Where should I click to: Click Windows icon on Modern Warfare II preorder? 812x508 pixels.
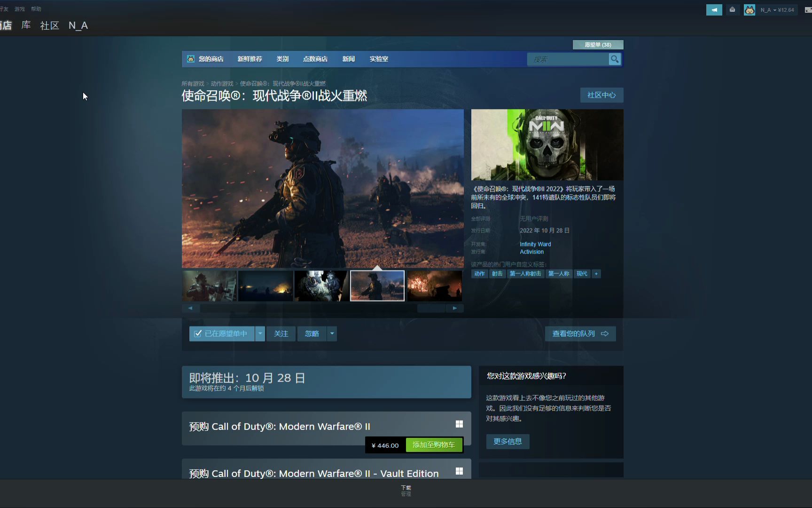(459, 424)
